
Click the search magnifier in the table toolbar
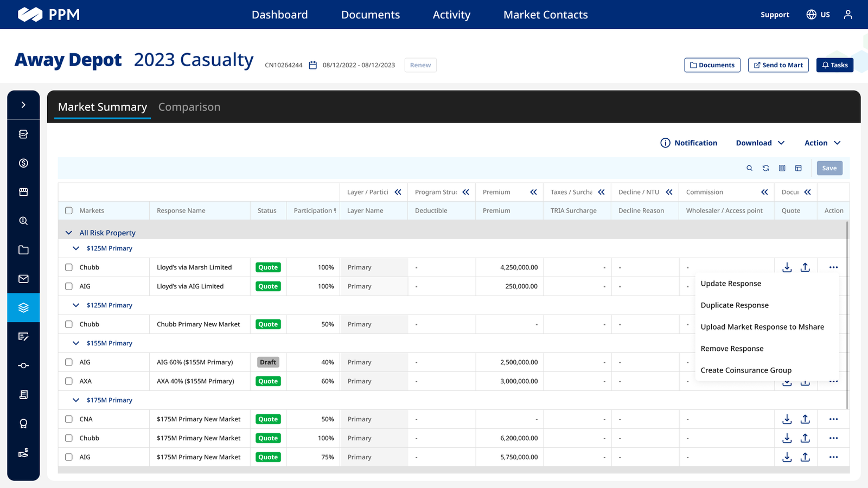(x=749, y=168)
